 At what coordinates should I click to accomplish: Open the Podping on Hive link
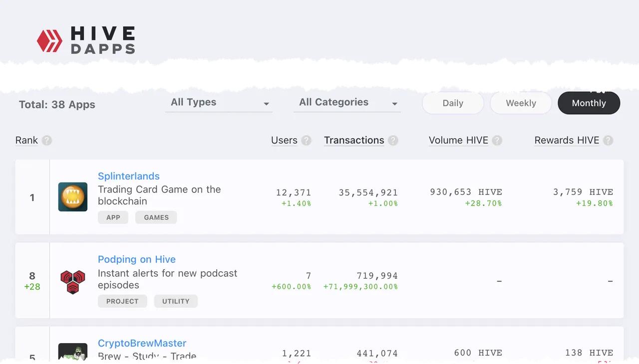tap(137, 259)
